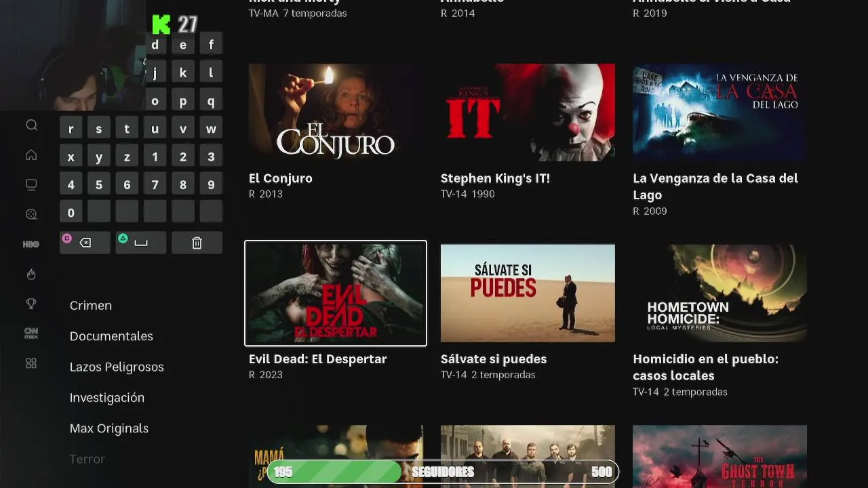Open Stephen King's IT thumbnail

click(528, 113)
